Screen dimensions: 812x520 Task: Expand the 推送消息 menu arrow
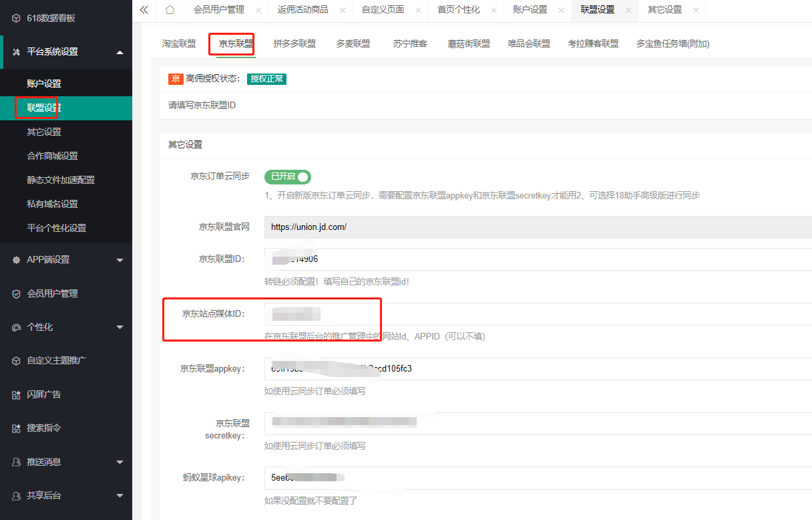[120, 462]
